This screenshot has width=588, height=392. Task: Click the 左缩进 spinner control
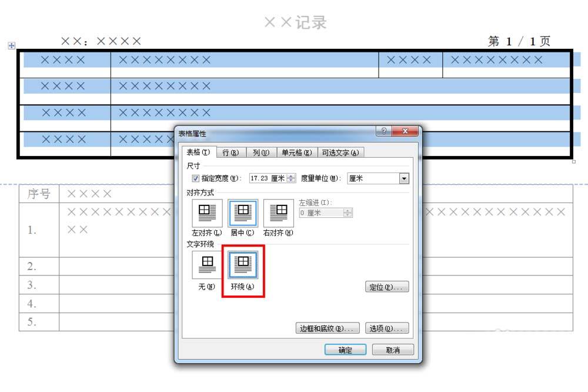pyautogui.click(x=348, y=212)
